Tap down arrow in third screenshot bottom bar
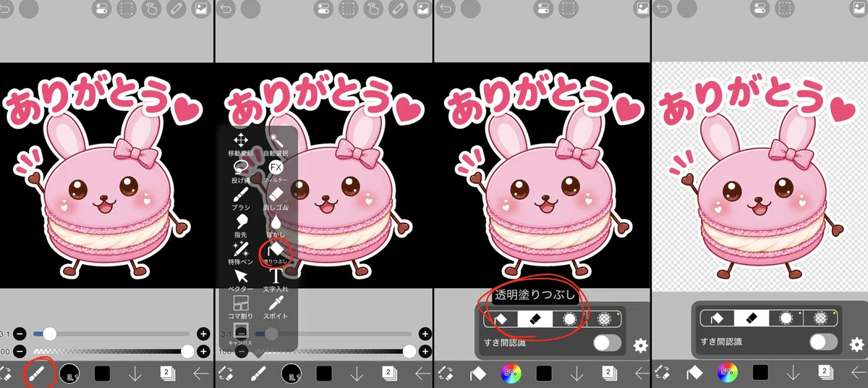This screenshot has height=388, width=868. click(x=576, y=374)
